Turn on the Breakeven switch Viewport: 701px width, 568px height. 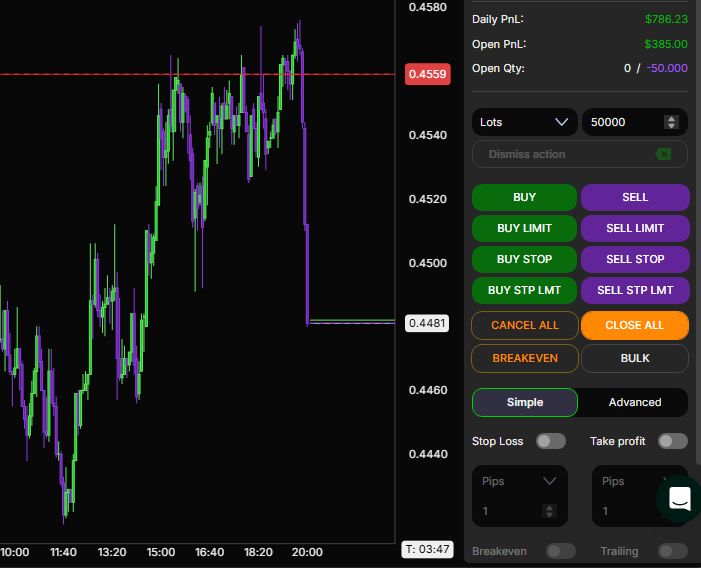[x=561, y=551]
